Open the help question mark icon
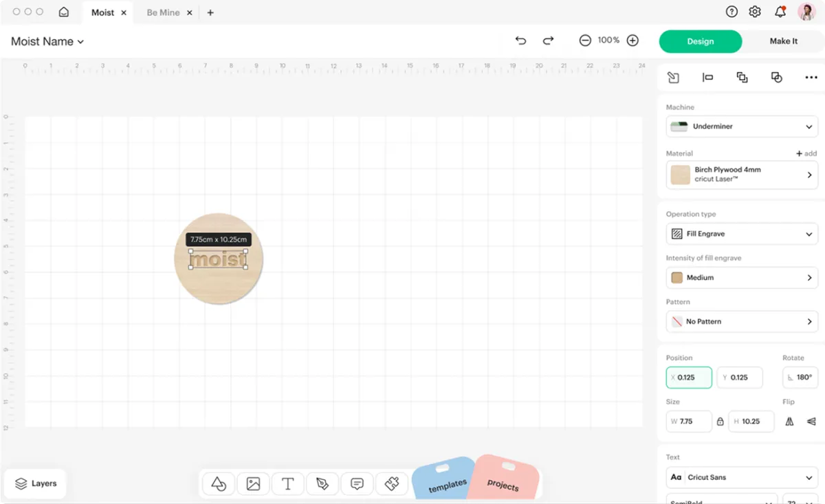Screen dimensions: 825x504 point(731,12)
